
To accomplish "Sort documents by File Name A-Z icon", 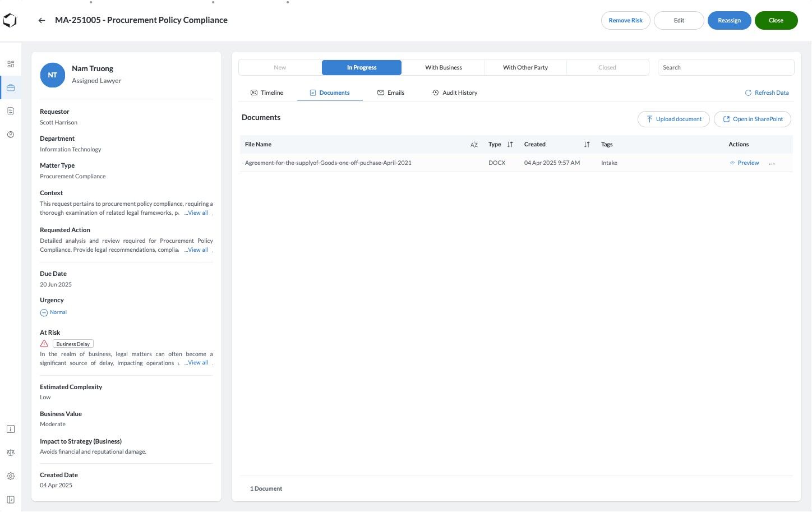I will (x=474, y=145).
